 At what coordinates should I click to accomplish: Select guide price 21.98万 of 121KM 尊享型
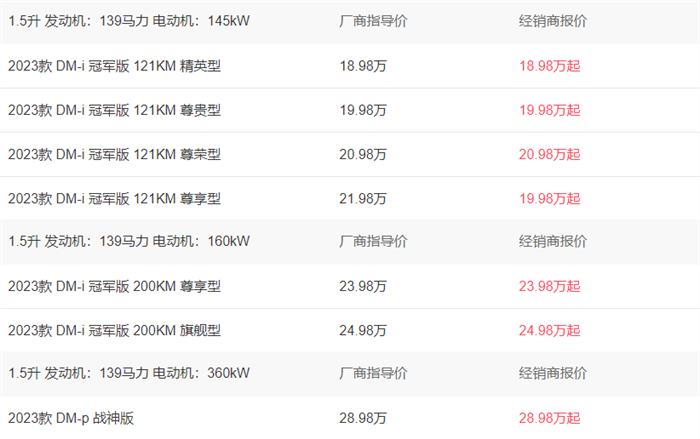(363, 199)
